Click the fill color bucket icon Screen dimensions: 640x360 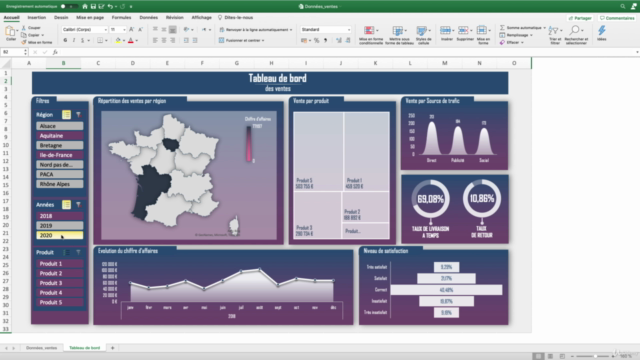[x=118, y=40]
